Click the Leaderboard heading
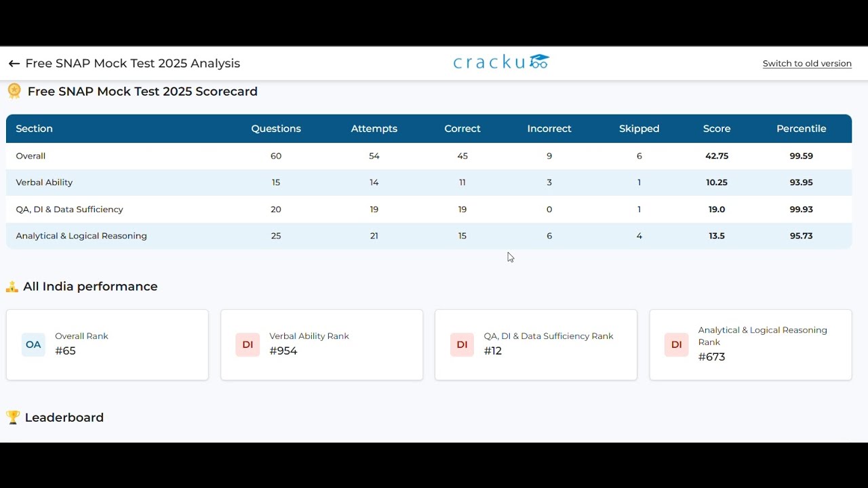Screen dimensions: 868x488 point(64,418)
